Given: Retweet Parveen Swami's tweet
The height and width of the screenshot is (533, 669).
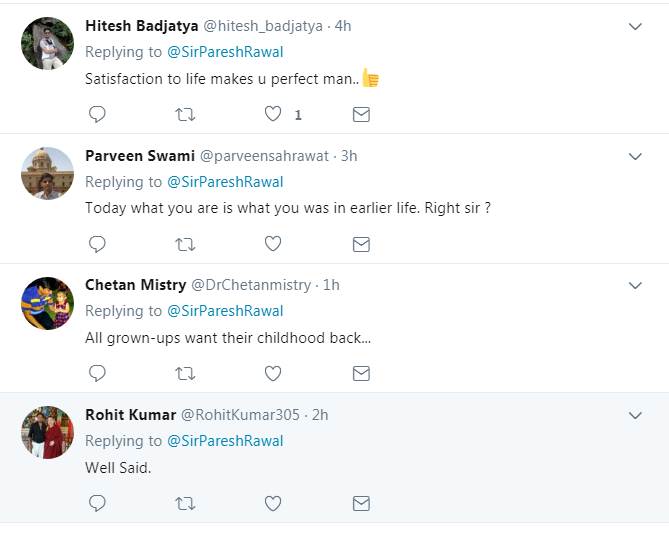Looking at the screenshot, I should (x=185, y=244).
